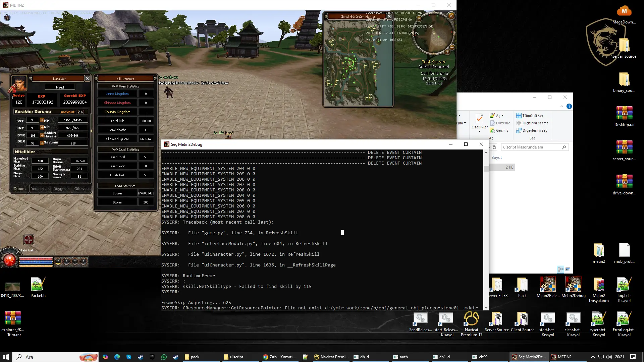Open Windows Start menu
Screen dimensions: 644x362
(x=6, y=357)
